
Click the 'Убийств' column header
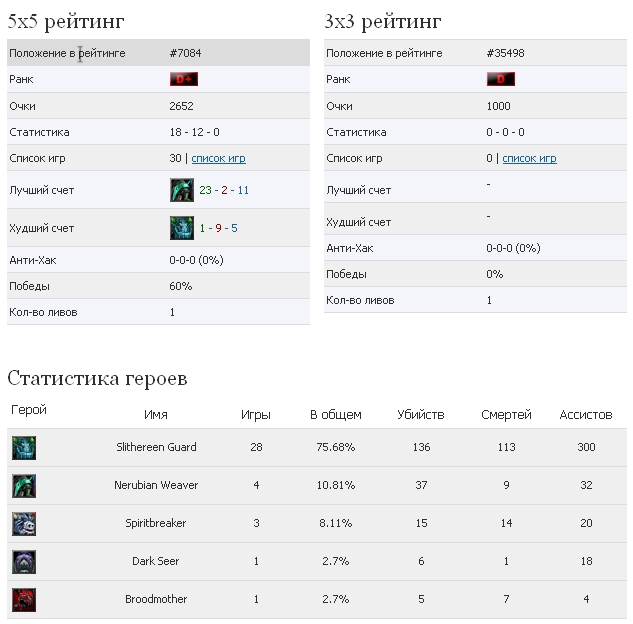[421, 414]
